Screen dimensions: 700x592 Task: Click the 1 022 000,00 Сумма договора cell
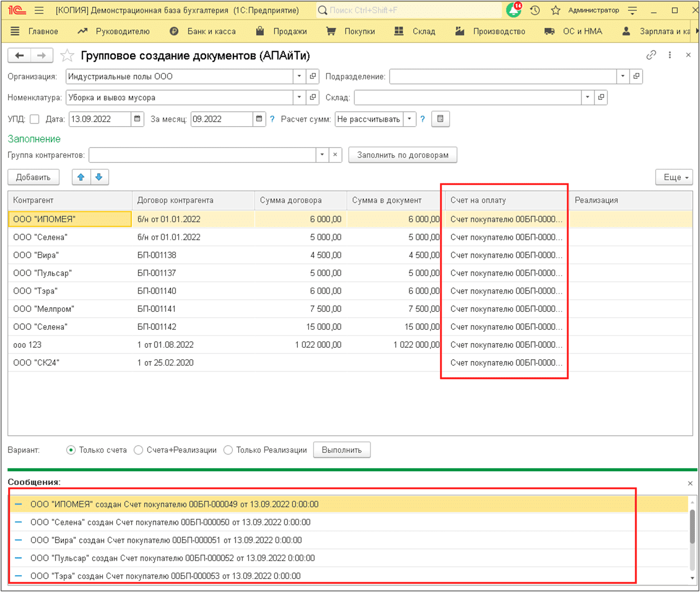pyautogui.click(x=301, y=345)
